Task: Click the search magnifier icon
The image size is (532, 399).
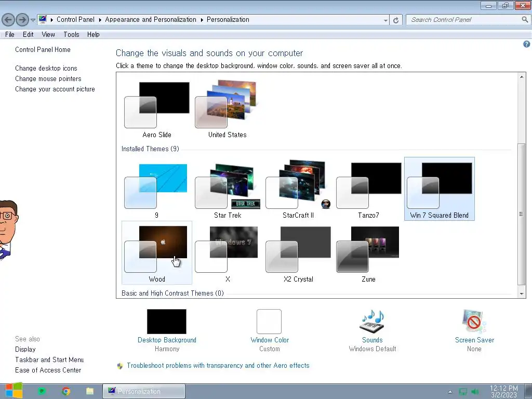Action: tap(525, 20)
